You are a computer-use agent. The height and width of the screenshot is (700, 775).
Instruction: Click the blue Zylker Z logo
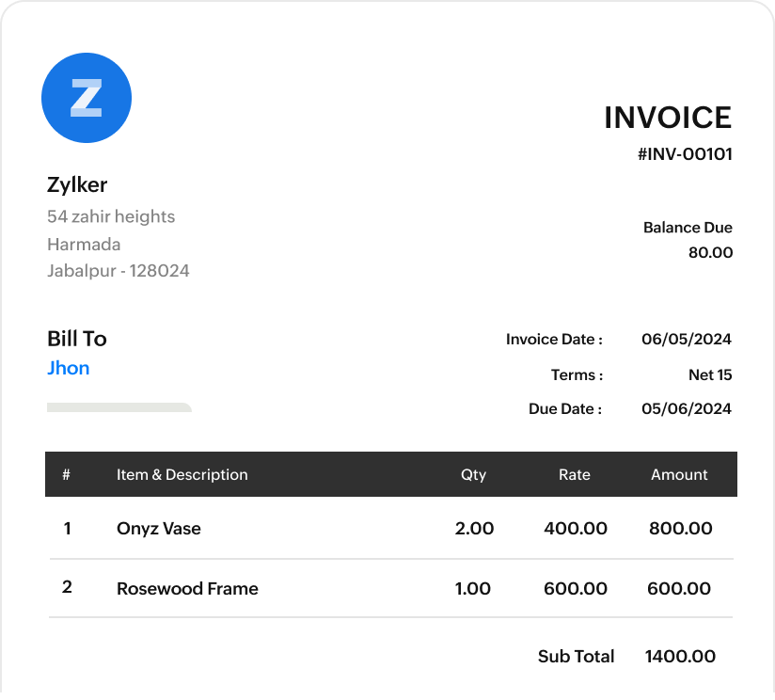click(87, 98)
